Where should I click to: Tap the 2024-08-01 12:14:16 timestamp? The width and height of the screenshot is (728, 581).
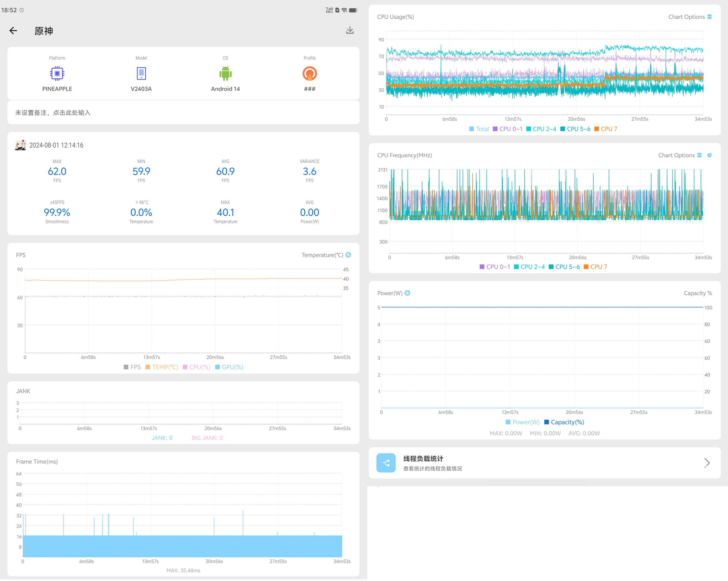click(56, 145)
